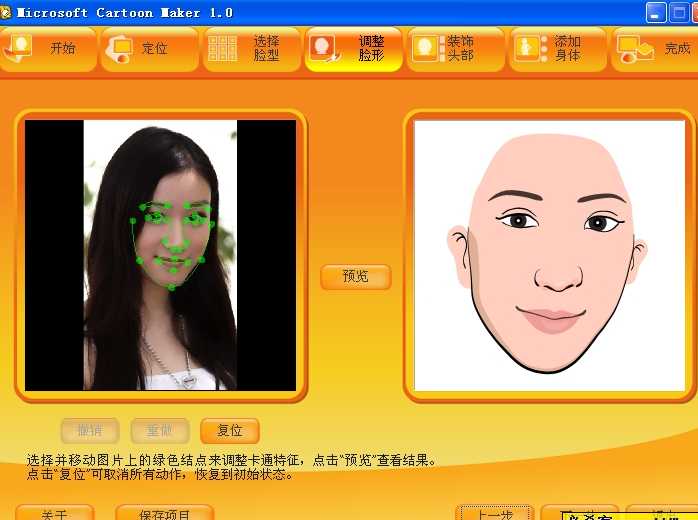Click the 装饰头部 head icon

tap(425, 48)
